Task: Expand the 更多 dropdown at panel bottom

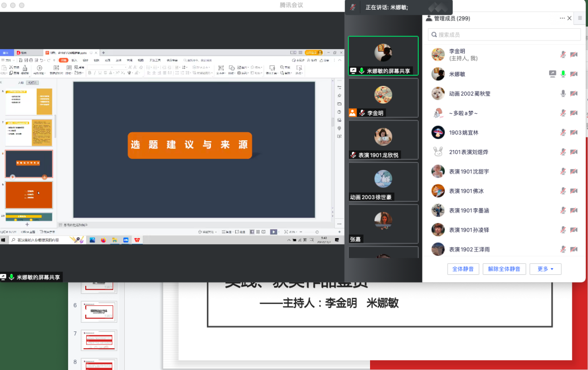Action: [x=545, y=269]
